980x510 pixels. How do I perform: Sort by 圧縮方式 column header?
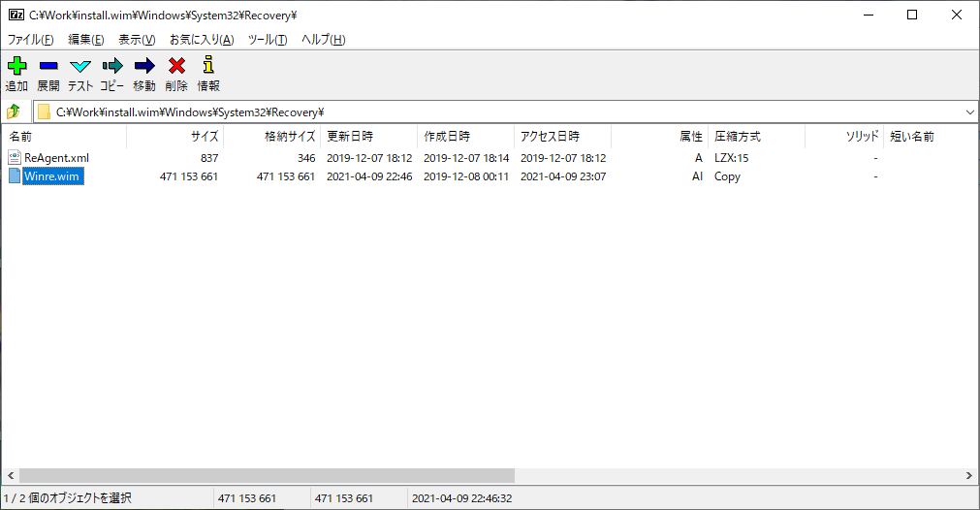[x=756, y=137]
